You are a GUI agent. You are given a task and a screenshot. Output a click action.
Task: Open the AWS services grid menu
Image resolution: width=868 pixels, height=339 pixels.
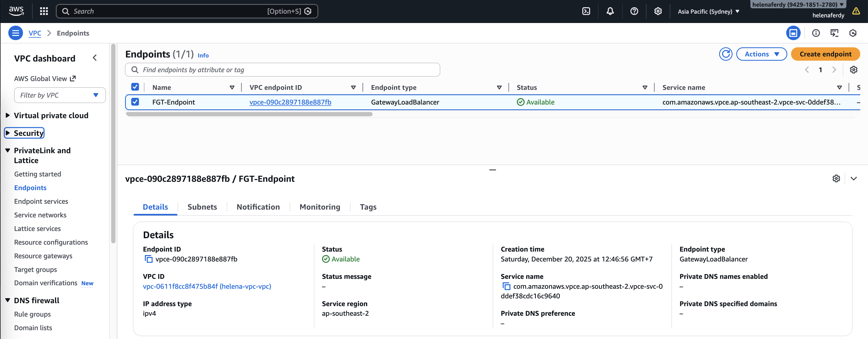(44, 11)
